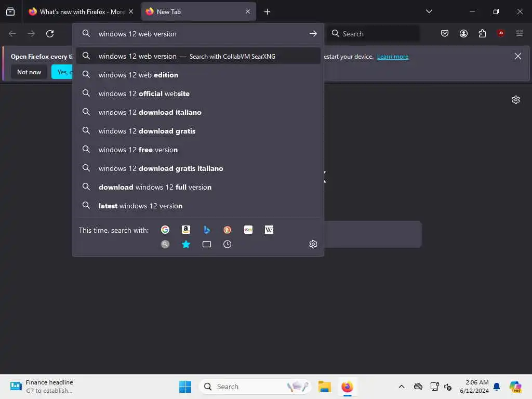Open the Firefox application menu
532x399 pixels.
[519, 33]
